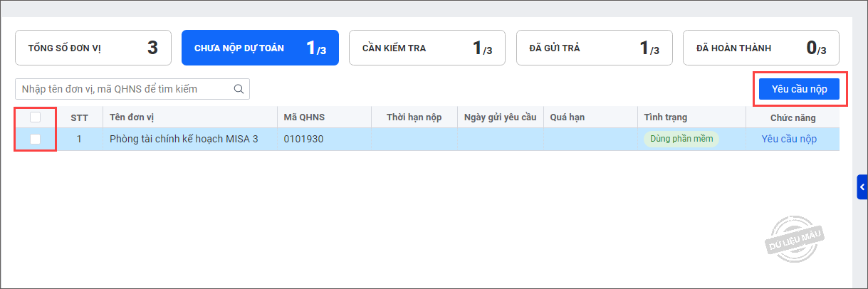The image size is (868, 289).
Task: Open the Tổng số đơn vị card
Action: [93, 48]
